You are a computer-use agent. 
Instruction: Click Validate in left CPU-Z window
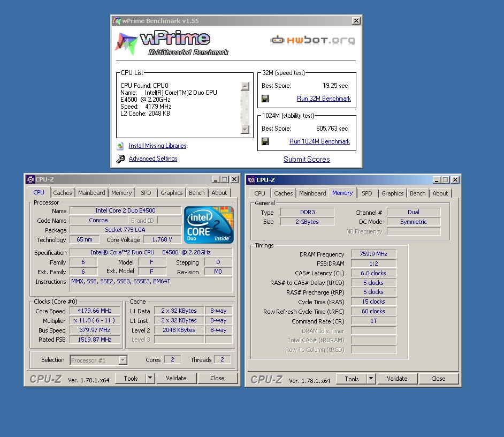(x=176, y=379)
